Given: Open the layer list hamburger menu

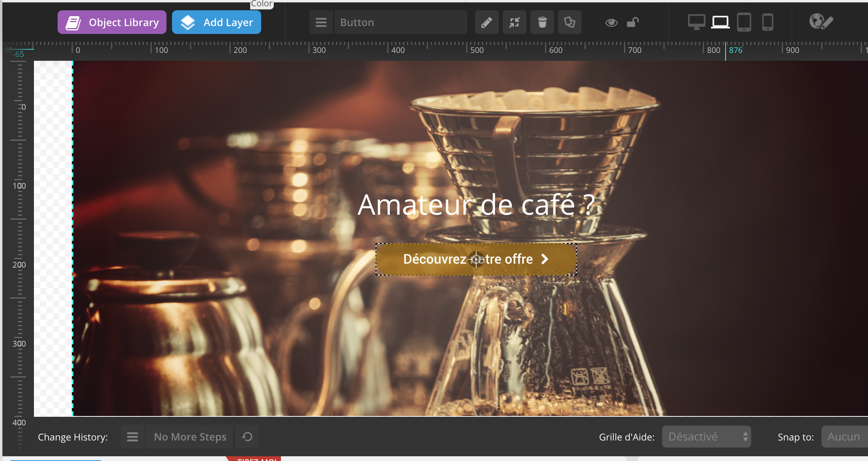Looking at the screenshot, I should point(321,22).
